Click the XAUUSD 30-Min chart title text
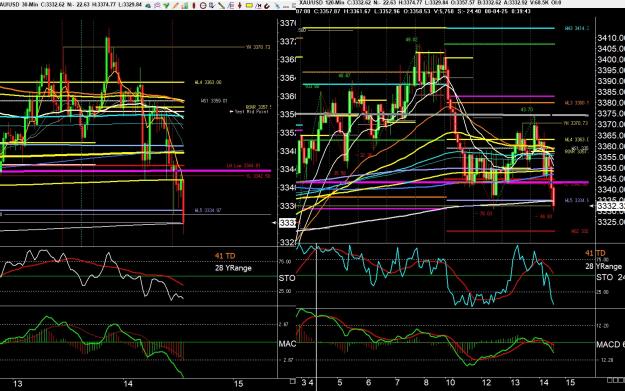The image size is (625, 391). tap(19, 4)
